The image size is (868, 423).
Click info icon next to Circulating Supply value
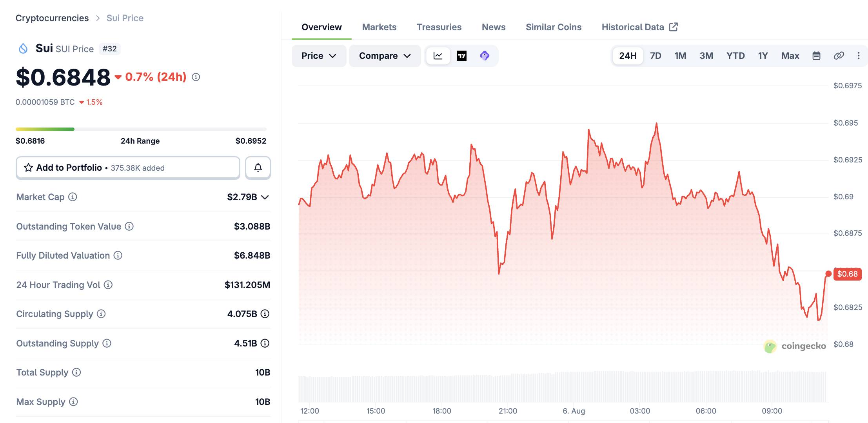coord(265,314)
